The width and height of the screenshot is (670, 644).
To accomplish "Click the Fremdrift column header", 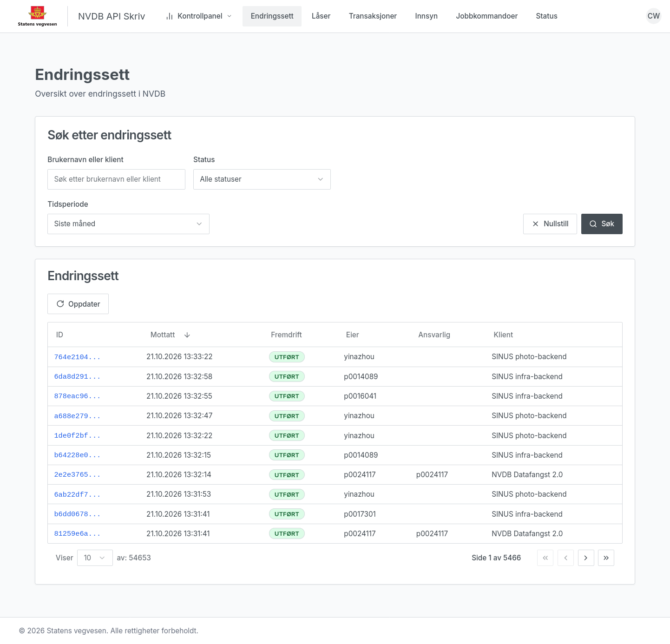I will pyautogui.click(x=286, y=335).
